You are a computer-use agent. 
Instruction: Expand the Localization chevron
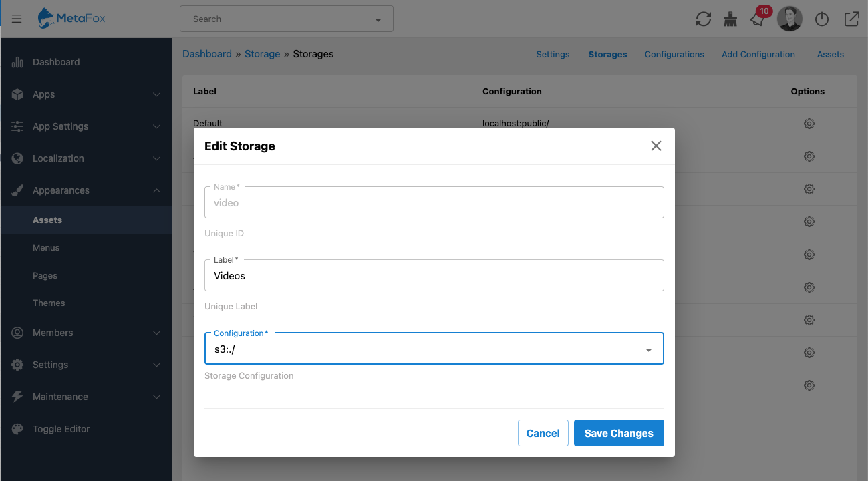click(x=156, y=158)
